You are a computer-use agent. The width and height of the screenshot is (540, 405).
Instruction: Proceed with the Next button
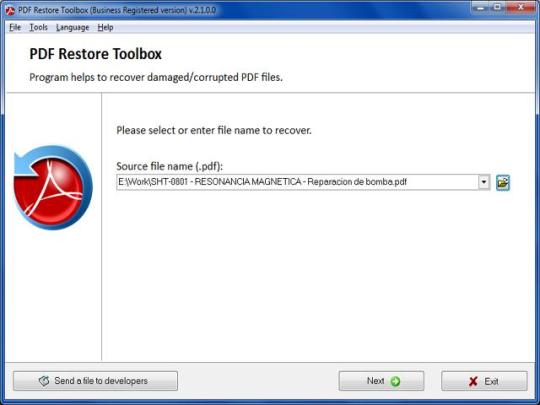[381, 381]
